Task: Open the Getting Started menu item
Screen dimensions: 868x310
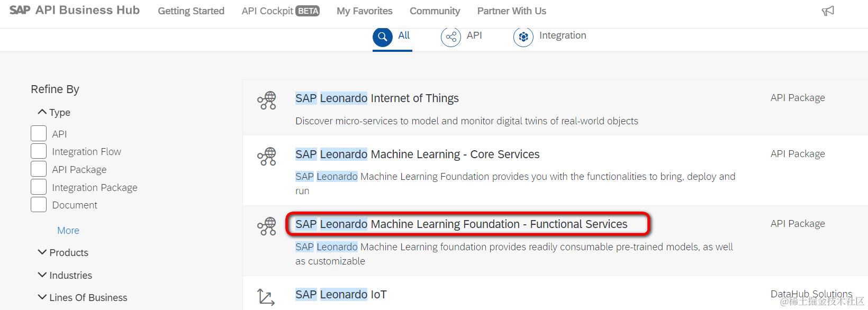Action: coord(191,11)
